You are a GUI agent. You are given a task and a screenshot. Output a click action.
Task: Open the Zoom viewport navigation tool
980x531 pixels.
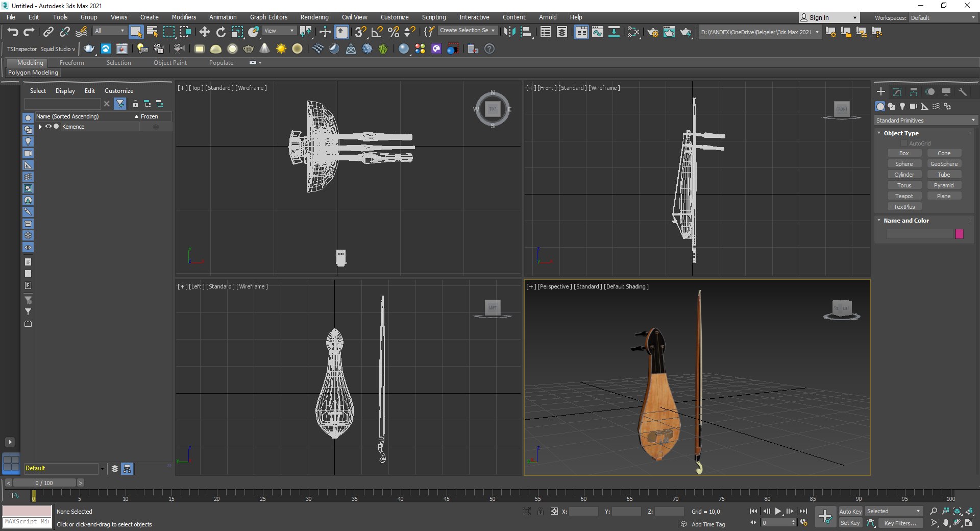tap(934, 511)
